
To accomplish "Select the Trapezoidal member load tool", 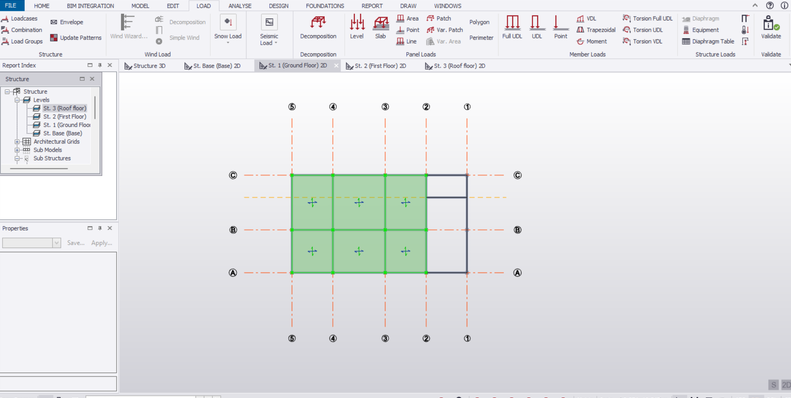I will click(596, 30).
